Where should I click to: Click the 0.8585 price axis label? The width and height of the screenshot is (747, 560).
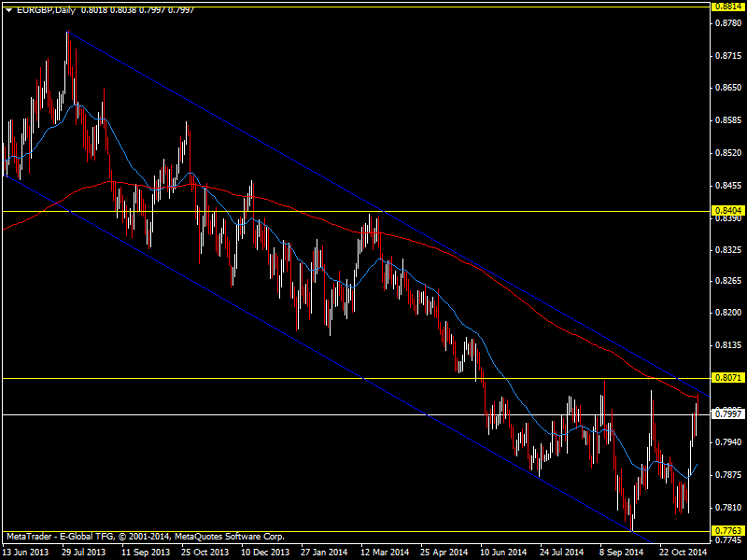tap(729, 120)
